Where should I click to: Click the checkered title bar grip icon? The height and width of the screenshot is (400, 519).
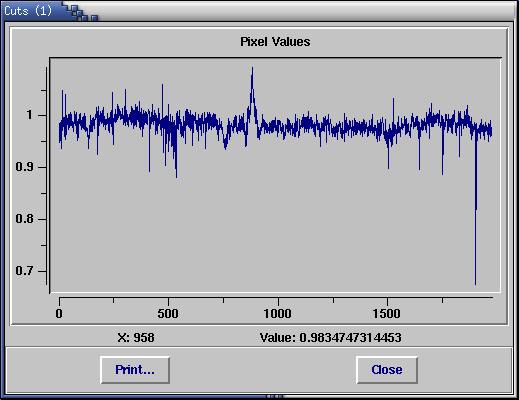point(81,13)
